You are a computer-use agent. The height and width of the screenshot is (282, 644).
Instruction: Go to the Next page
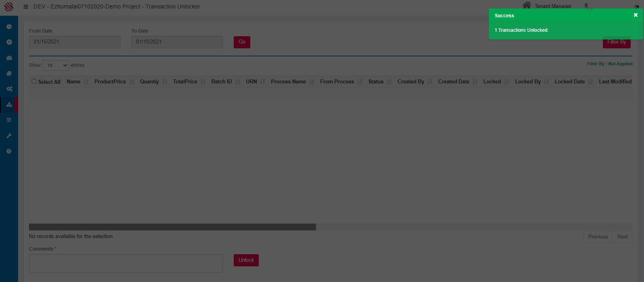click(622, 237)
